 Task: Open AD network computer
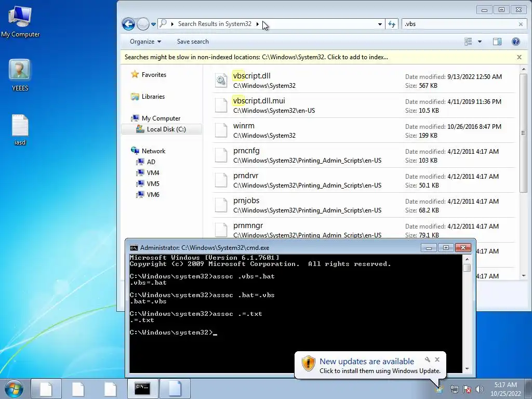pos(145,162)
